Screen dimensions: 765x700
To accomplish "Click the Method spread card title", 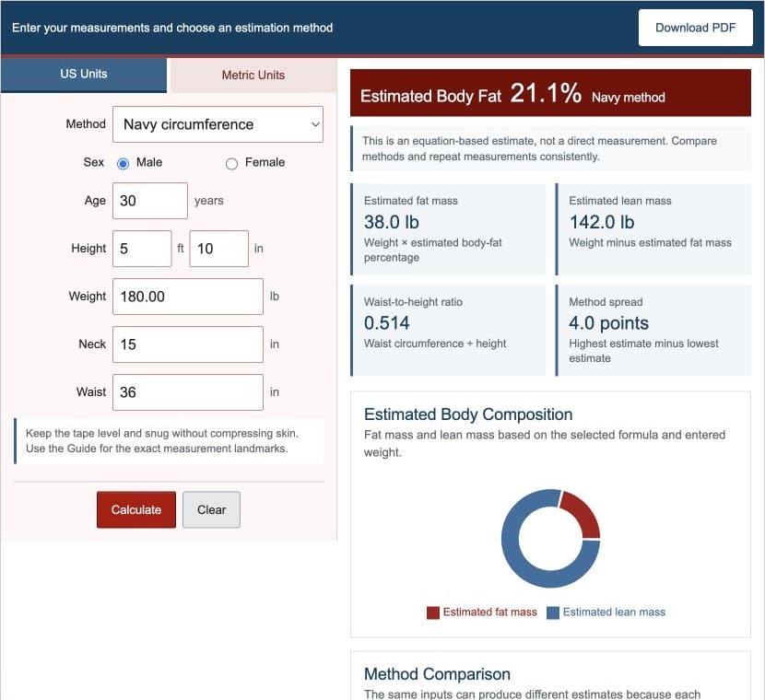I will point(606,302).
